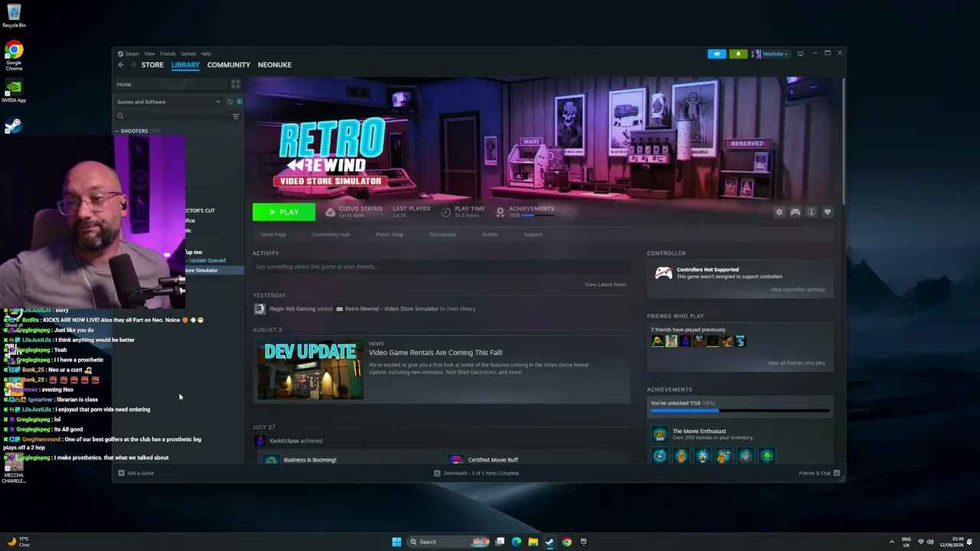Open Recycle Bin on desktop
This screenshot has width=980, height=551.
tap(14, 15)
